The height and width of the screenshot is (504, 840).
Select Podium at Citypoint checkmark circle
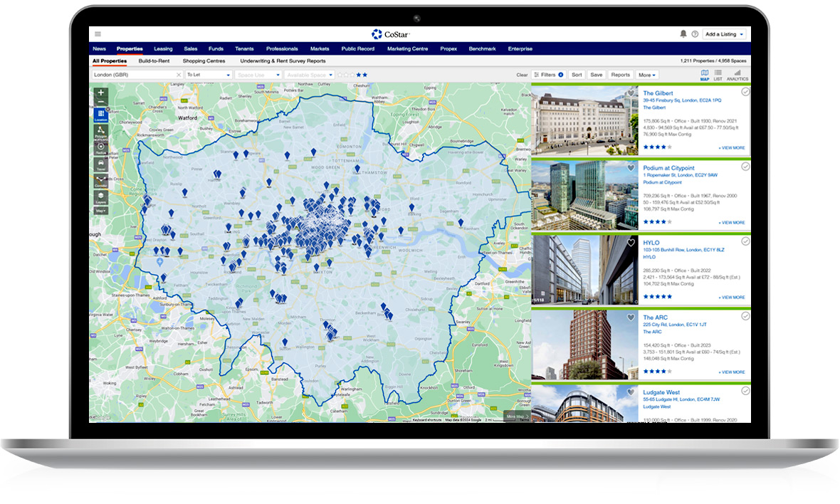745,167
